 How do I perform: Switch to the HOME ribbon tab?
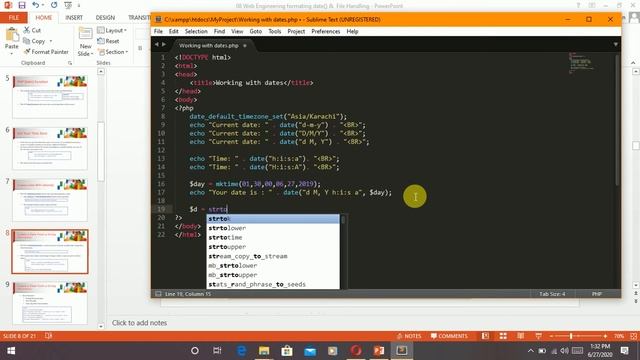point(44,18)
